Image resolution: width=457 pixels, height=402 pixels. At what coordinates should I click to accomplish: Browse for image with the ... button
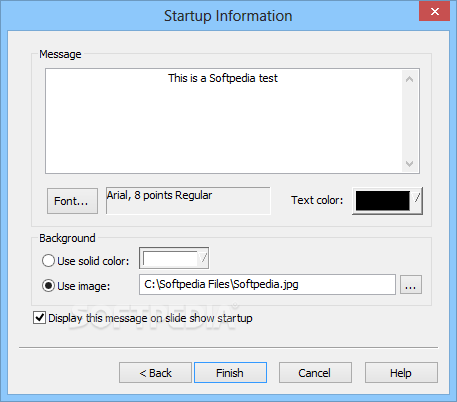click(x=411, y=284)
